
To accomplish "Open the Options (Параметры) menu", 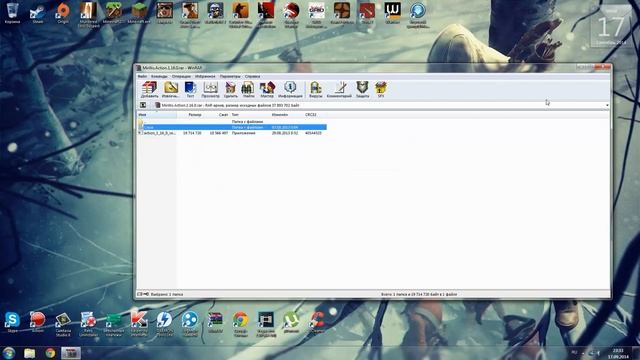I will [230, 76].
